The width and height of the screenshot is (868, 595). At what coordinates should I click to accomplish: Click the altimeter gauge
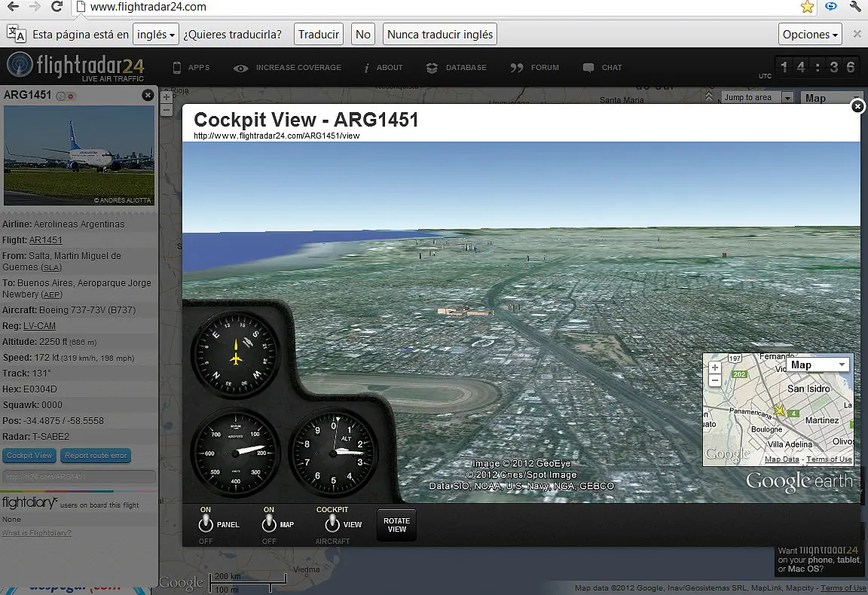[x=333, y=453]
